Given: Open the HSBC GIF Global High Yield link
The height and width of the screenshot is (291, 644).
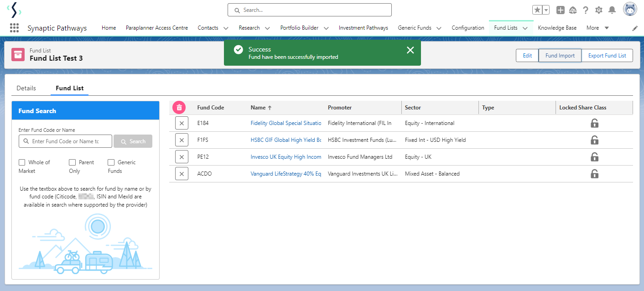Looking at the screenshot, I should tap(286, 140).
